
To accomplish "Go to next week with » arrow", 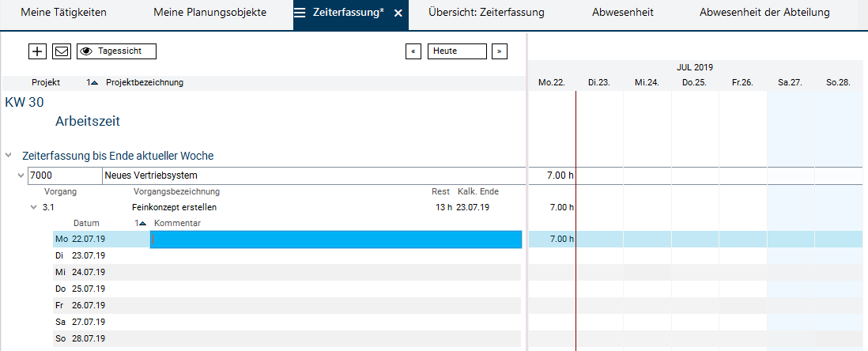I will pos(499,51).
